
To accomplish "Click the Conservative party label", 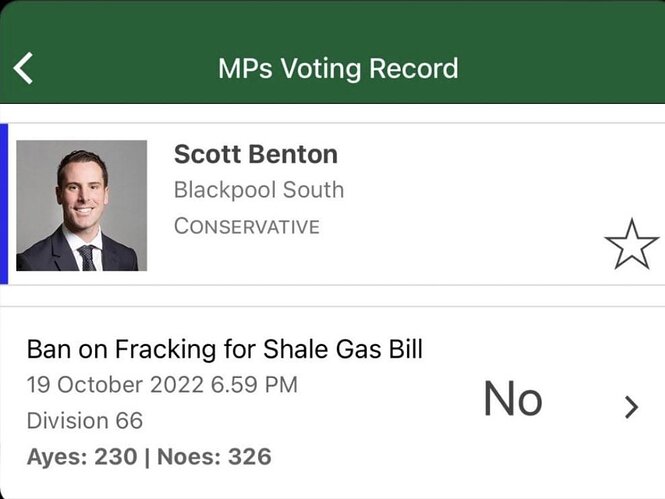I will click(x=246, y=226).
